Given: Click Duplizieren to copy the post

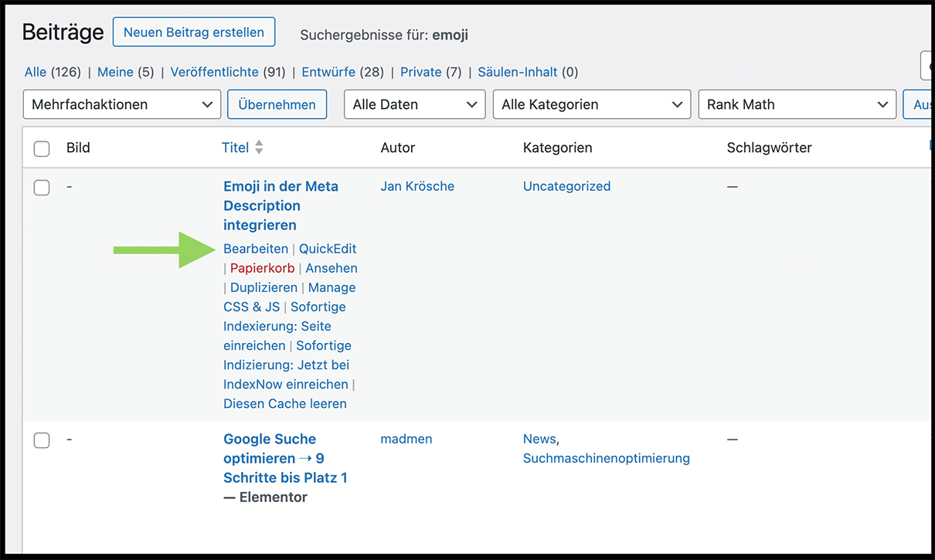Looking at the screenshot, I should [x=263, y=287].
